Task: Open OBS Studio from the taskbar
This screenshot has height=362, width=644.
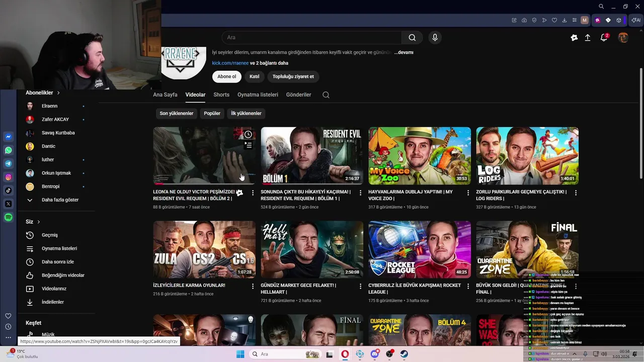Action: coord(389,354)
